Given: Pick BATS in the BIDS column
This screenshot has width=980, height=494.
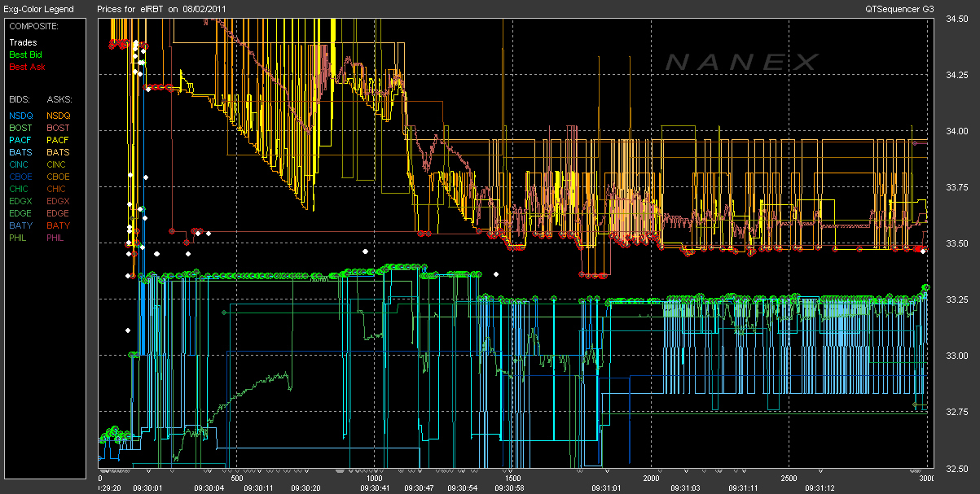Looking at the screenshot, I should 20,152.
